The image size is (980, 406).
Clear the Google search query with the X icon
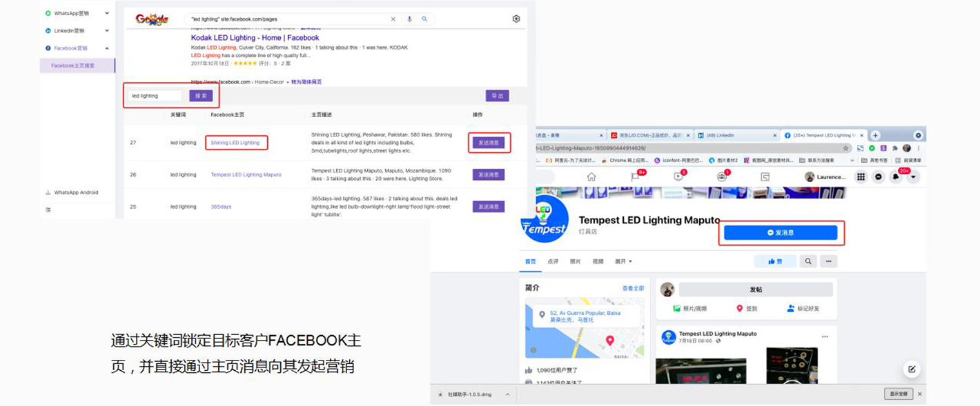click(x=393, y=19)
